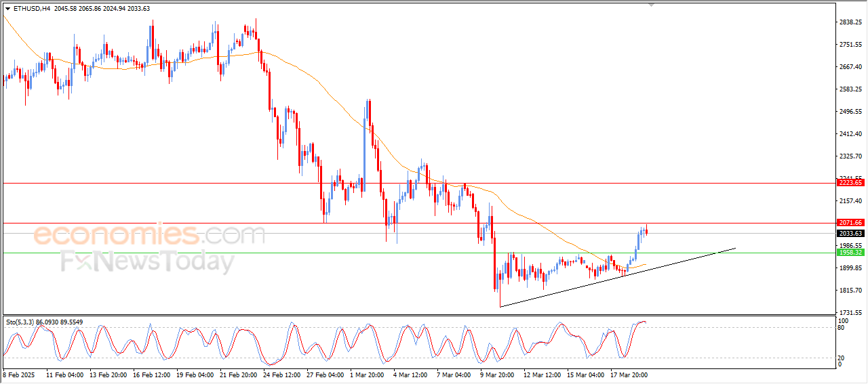Click the 8 Feb 2025 date on time axis

(18, 375)
